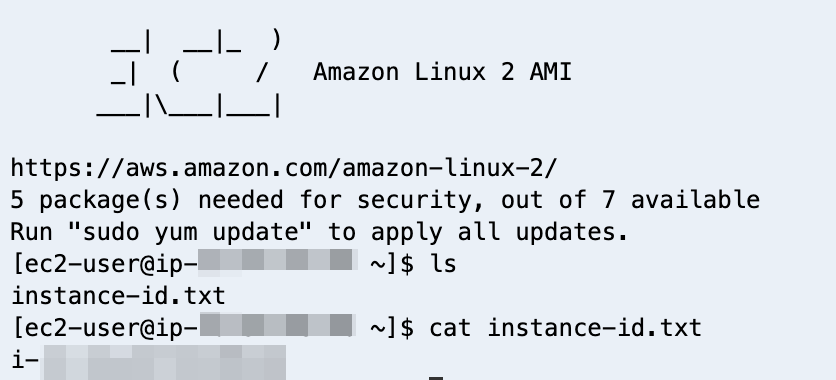
Task: Click the bottom line of ASCII logo
Action: tap(189, 106)
